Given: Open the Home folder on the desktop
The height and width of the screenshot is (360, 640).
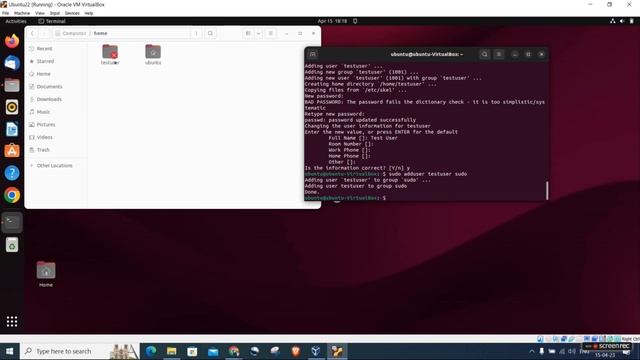Looking at the screenshot, I should pyautogui.click(x=46, y=273).
